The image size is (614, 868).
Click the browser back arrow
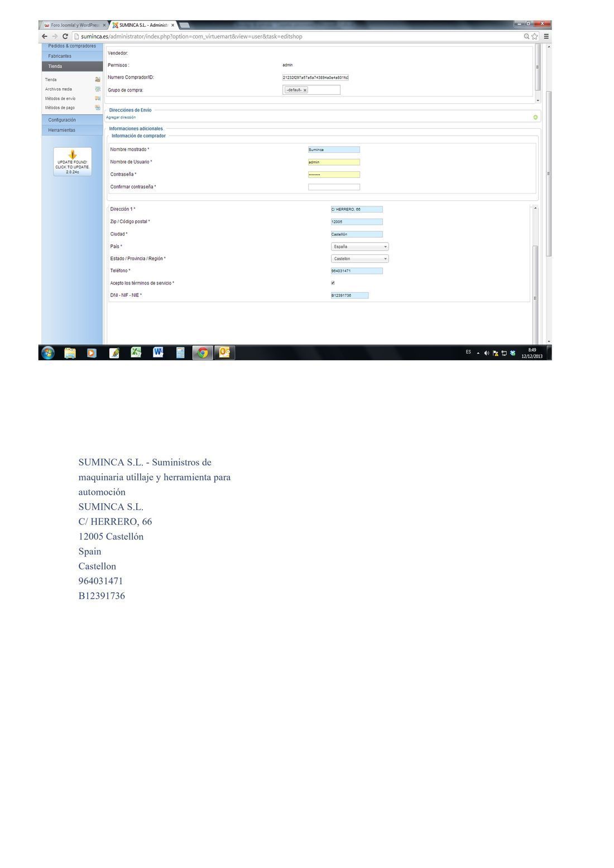pyautogui.click(x=45, y=36)
